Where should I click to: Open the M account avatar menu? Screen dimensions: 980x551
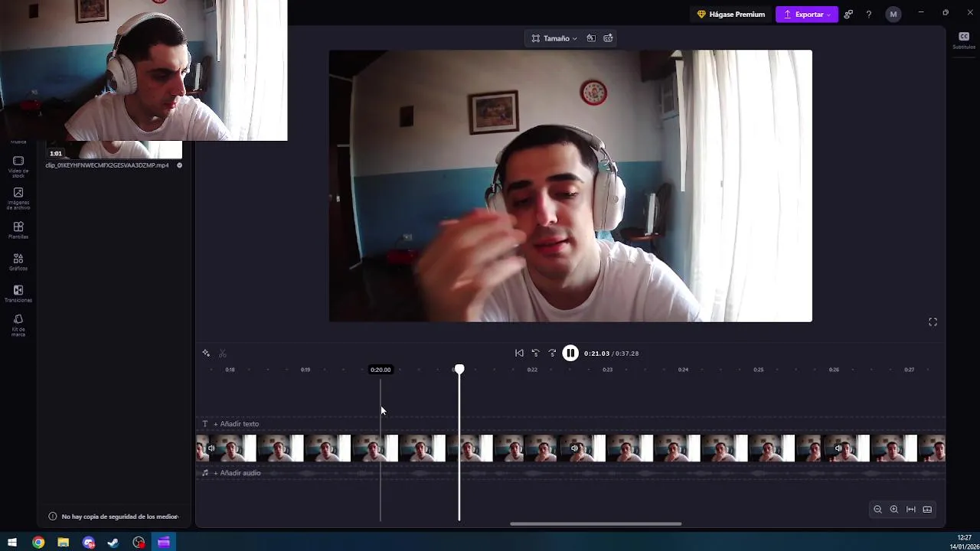[893, 15]
